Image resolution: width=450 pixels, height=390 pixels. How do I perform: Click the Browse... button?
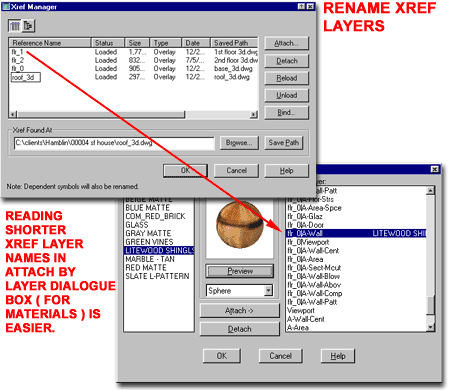(x=239, y=143)
